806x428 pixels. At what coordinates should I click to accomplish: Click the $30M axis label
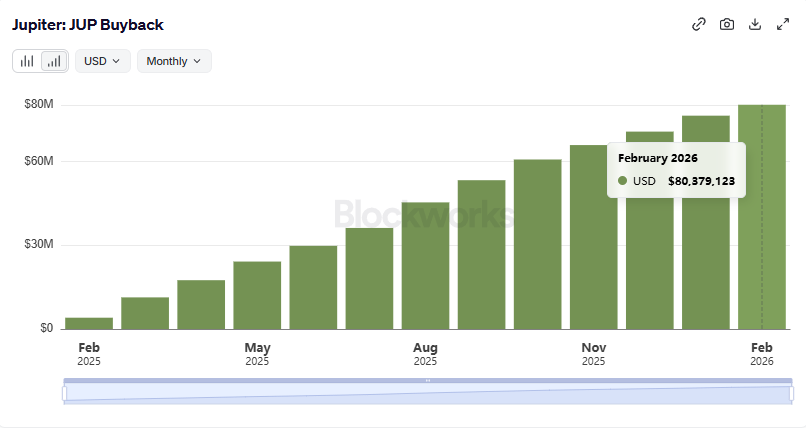(x=39, y=244)
